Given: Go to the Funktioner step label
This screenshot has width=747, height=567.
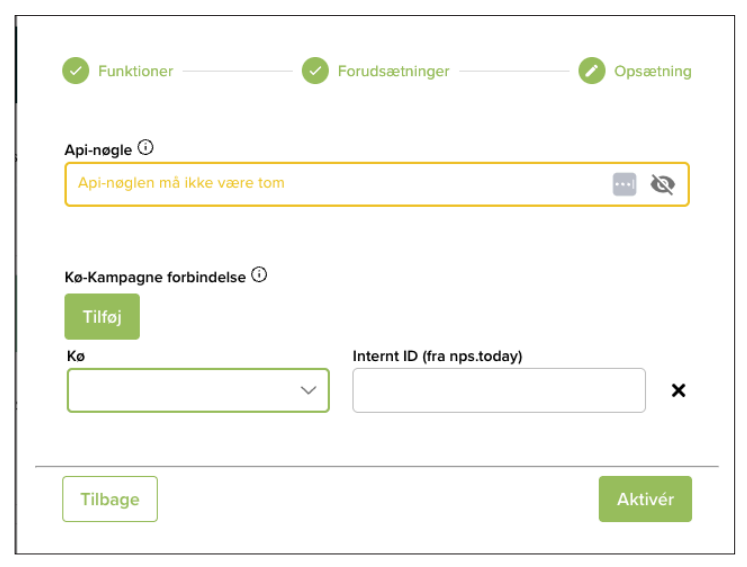Looking at the screenshot, I should coord(135,71).
